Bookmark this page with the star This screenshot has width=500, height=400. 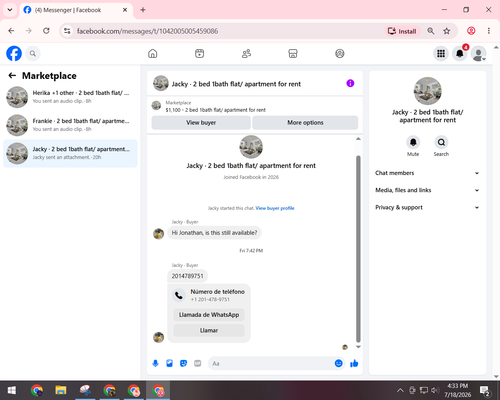(447, 31)
